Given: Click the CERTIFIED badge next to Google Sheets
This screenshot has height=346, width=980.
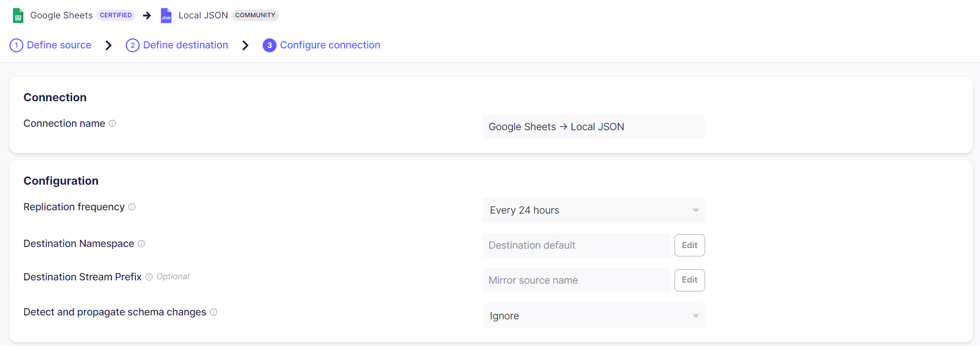Looking at the screenshot, I should pyautogui.click(x=116, y=15).
